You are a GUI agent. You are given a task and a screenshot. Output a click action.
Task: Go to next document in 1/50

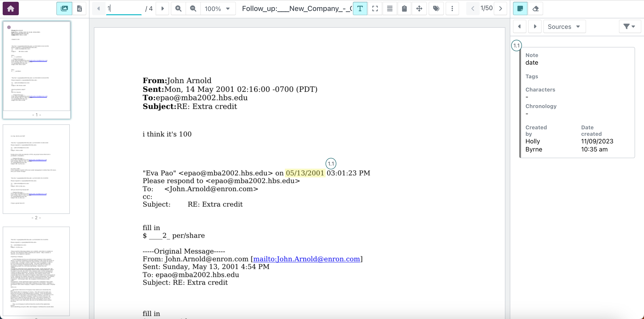500,9
